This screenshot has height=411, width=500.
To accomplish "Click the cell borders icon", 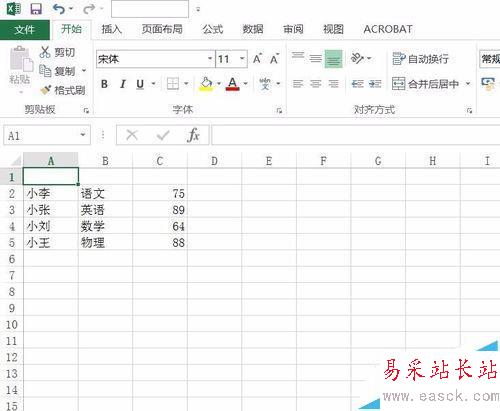I will click(173, 84).
